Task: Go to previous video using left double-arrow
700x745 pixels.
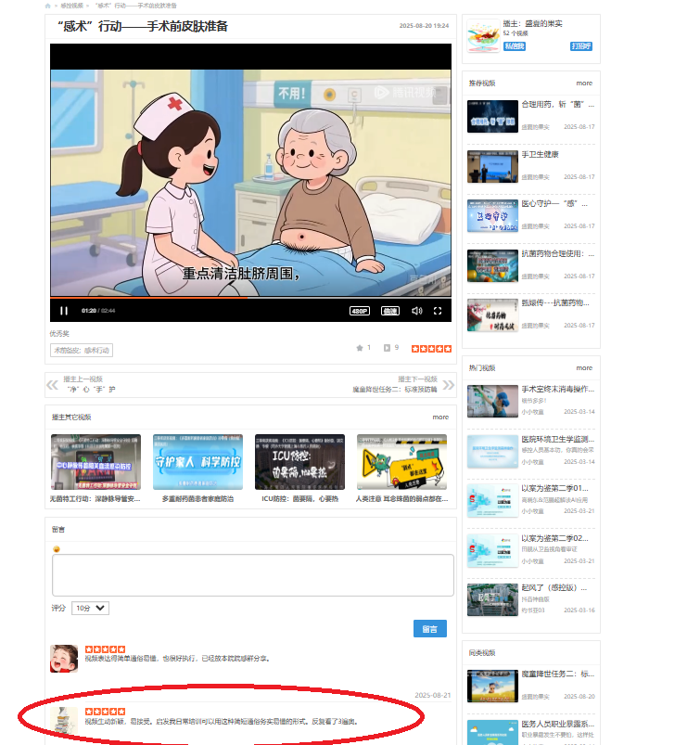Action: pos(52,384)
